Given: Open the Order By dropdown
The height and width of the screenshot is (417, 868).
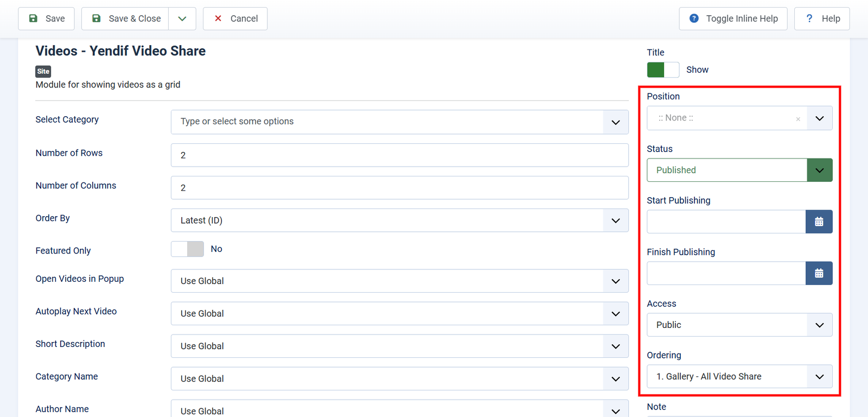Looking at the screenshot, I should click(400, 220).
